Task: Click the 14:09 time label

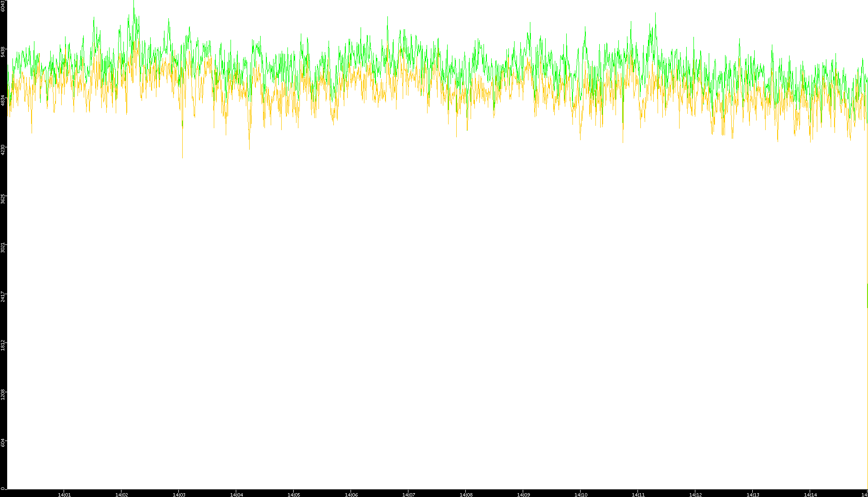Action: point(523,495)
